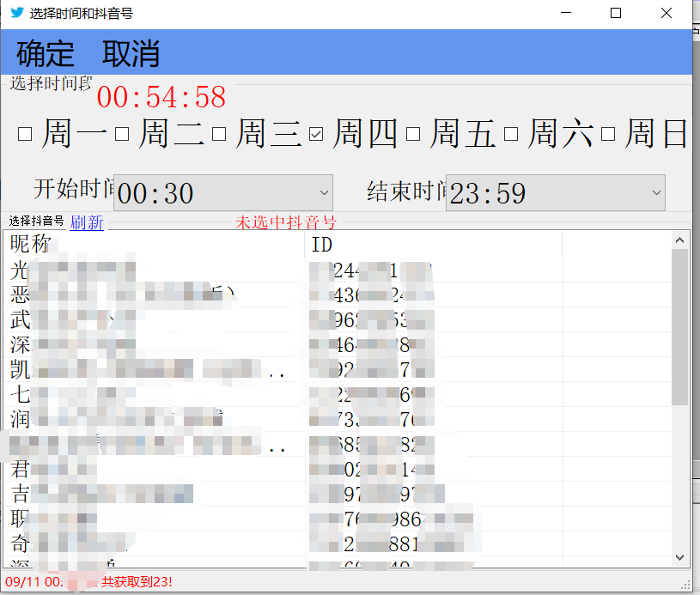Click the blue bird app icon in title bar
700x595 pixels.
click(x=17, y=14)
